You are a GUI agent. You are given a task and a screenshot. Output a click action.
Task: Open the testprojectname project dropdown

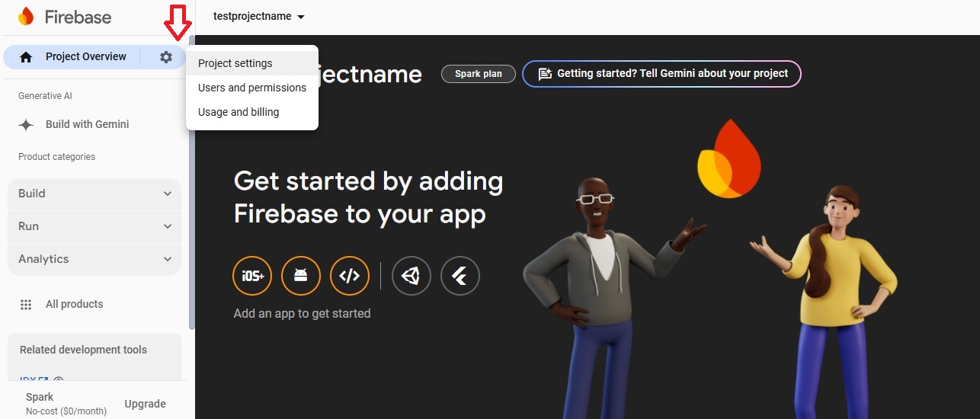259,16
